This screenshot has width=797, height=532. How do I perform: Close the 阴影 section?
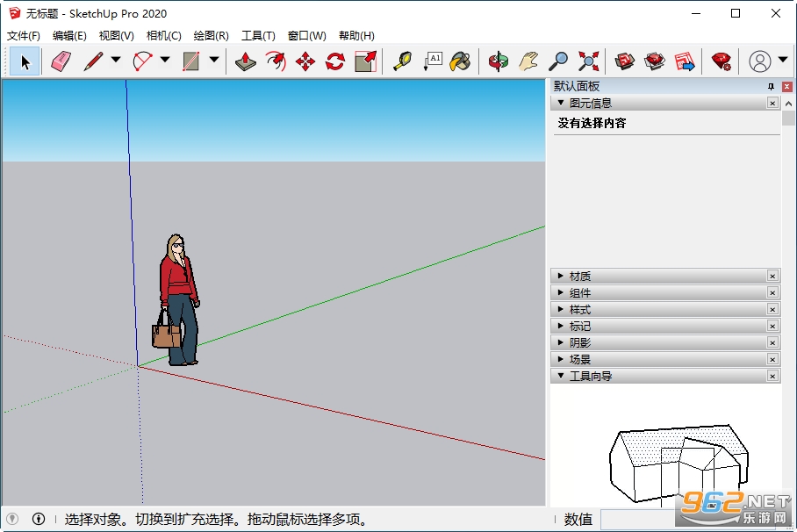772,342
